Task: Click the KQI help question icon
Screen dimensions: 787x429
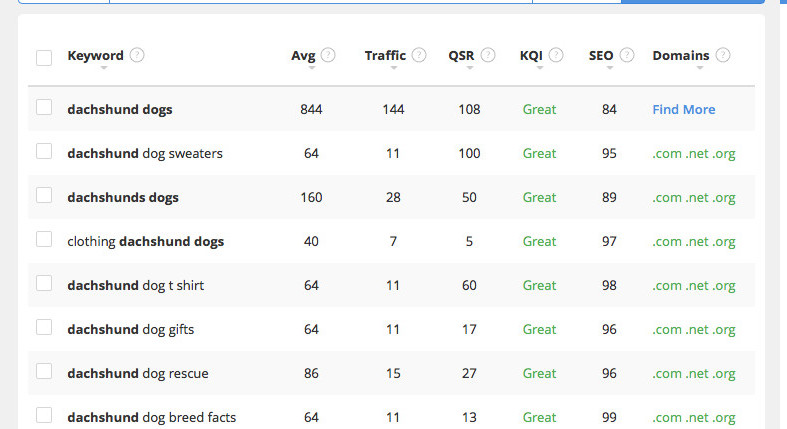Action: [556, 55]
